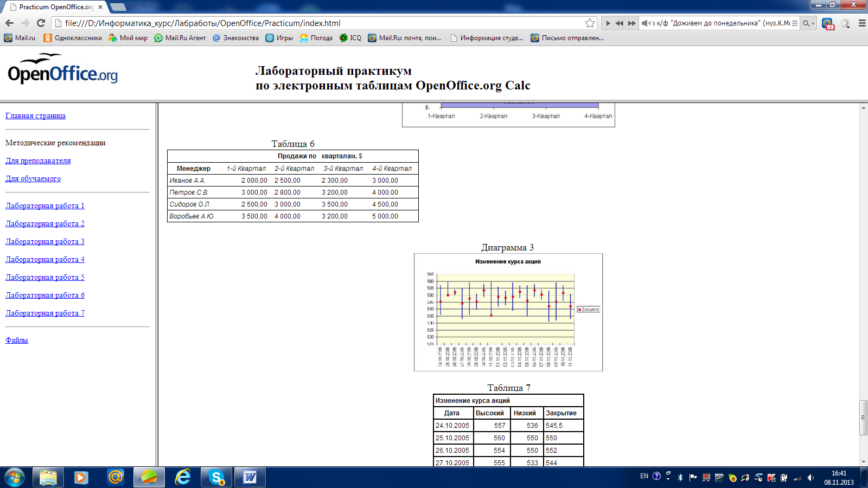Click the scrollbar up arrow
The image size is (868, 488).
click(863, 108)
